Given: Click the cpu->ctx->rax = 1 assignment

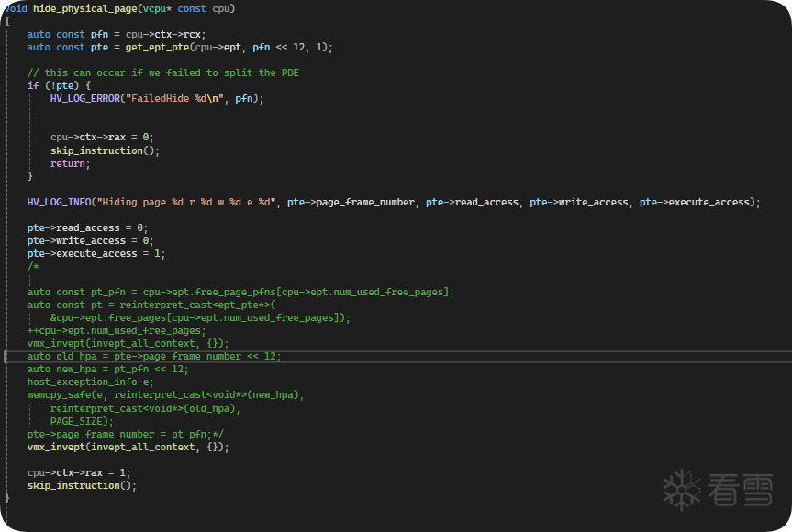Looking at the screenshot, I should coord(78,472).
